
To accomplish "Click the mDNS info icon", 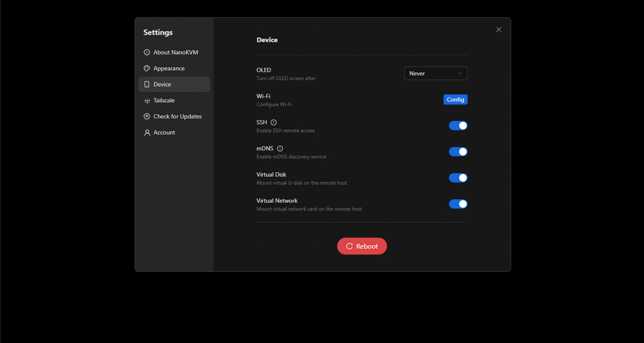I will (x=280, y=149).
